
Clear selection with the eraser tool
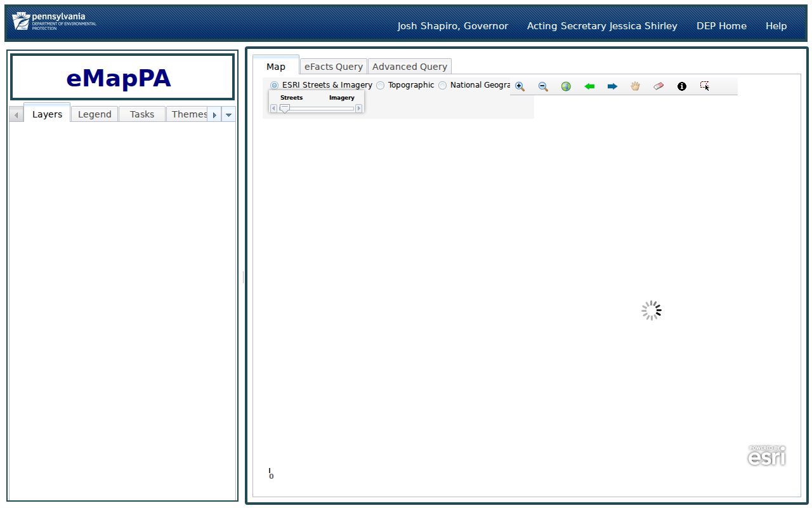658,86
